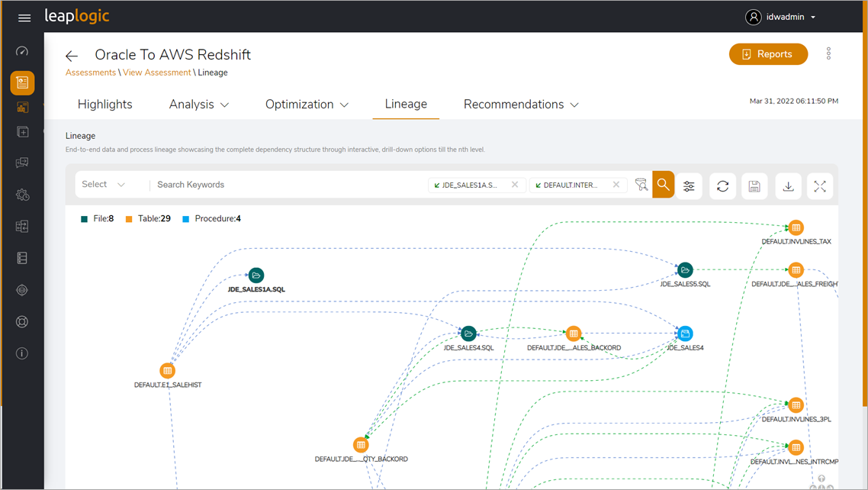Screen dimensions: 868x490
Task: Remove the DEFAULT.INTER filter chip
Action: [x=616, y=184]
